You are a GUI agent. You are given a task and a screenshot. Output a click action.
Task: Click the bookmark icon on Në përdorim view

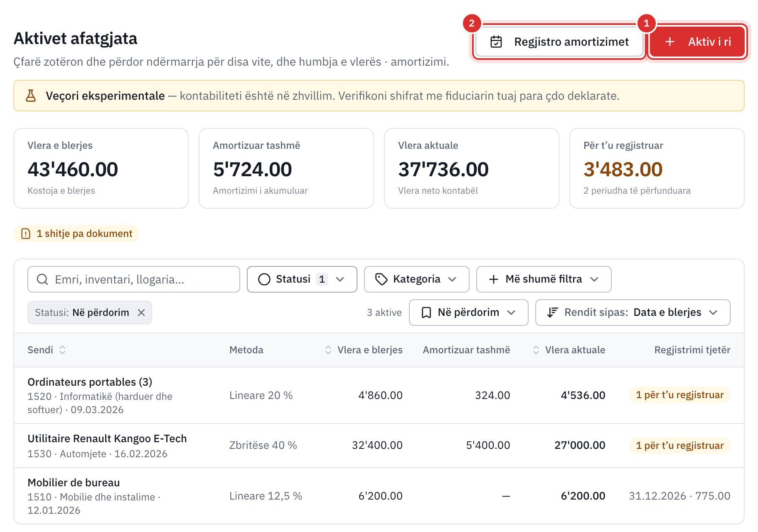[x=426, y=313]
